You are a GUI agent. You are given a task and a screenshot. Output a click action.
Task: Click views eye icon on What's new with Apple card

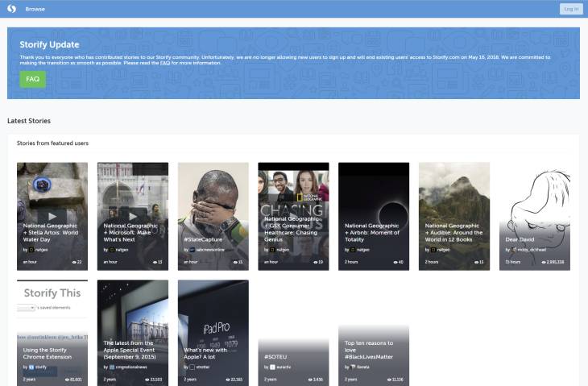pyautogui.click(x=228, y=380)
